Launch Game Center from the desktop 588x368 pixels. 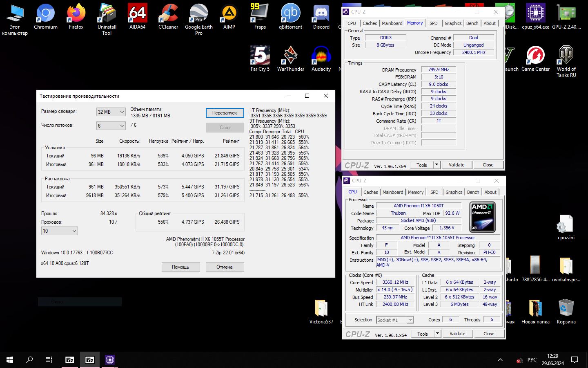pos(535,58)
